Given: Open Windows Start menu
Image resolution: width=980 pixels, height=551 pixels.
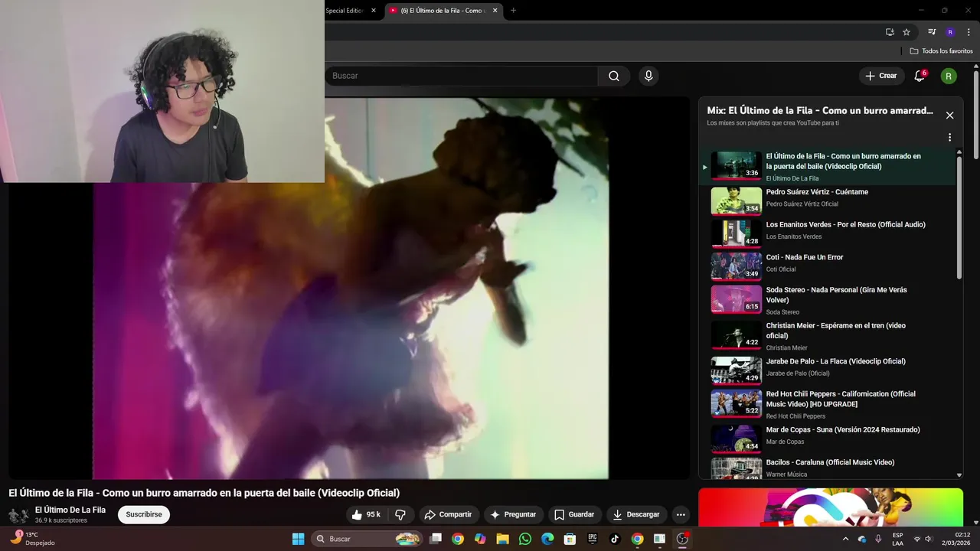Looking at the screenshot, I should pyautogui.click(x=298, y=539).
